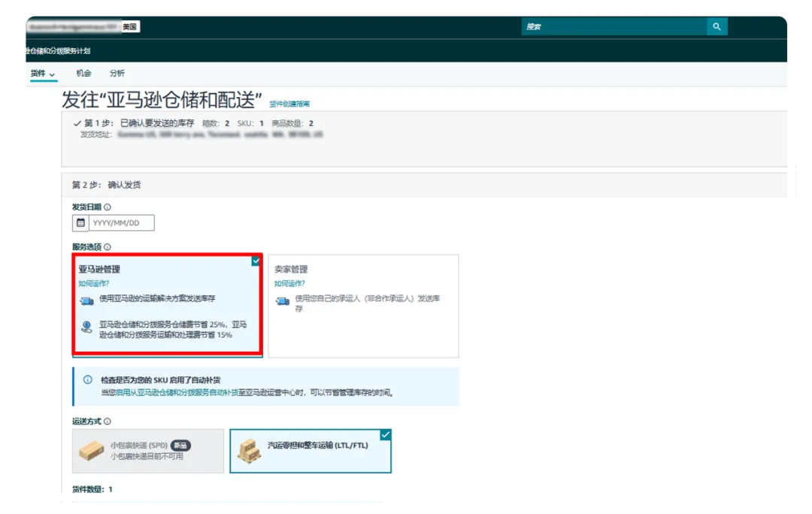Expand the 货件 dropdown menu

pos(43,74)
